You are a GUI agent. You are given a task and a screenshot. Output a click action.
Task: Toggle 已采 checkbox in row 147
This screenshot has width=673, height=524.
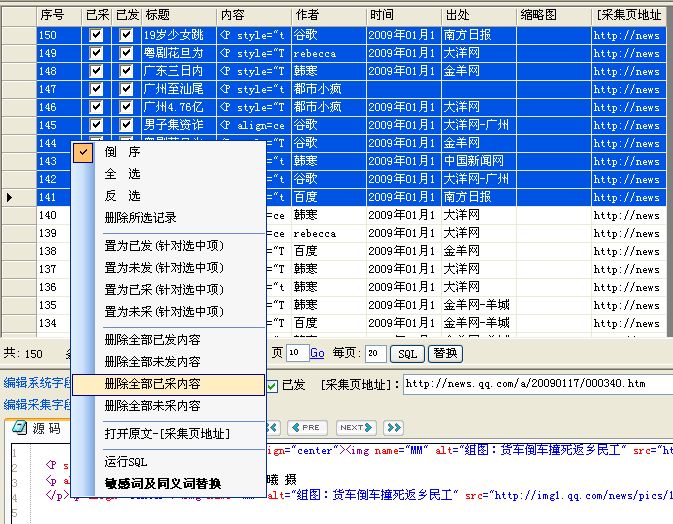96,89
